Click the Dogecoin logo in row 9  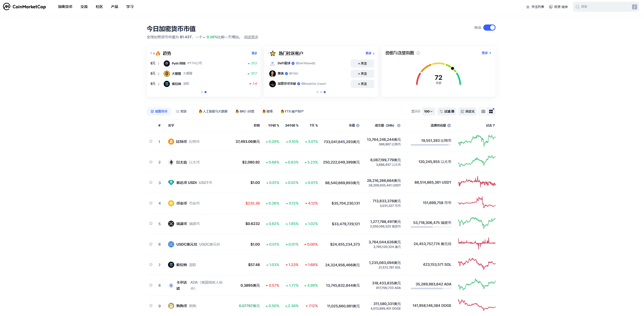[171, 306]
